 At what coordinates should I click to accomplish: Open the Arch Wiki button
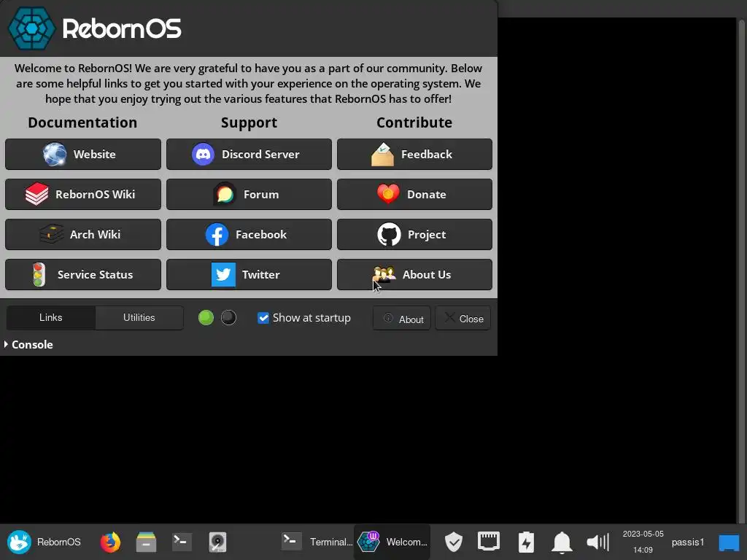(83, 234)
